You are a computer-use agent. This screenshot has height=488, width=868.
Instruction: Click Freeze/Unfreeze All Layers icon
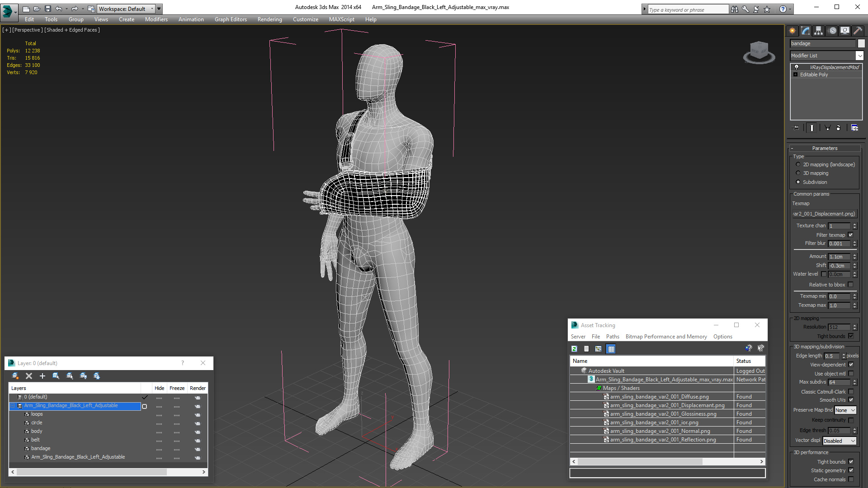tap(97, 376)
